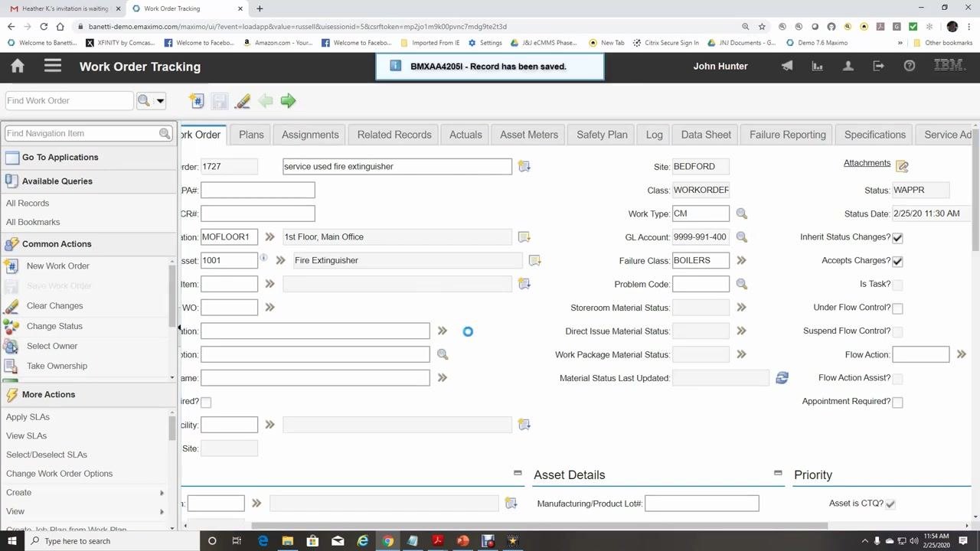This screenshot has width=980, height=551.
Task: Click the New Work Order toolbar icon
Action: [197, 101]
